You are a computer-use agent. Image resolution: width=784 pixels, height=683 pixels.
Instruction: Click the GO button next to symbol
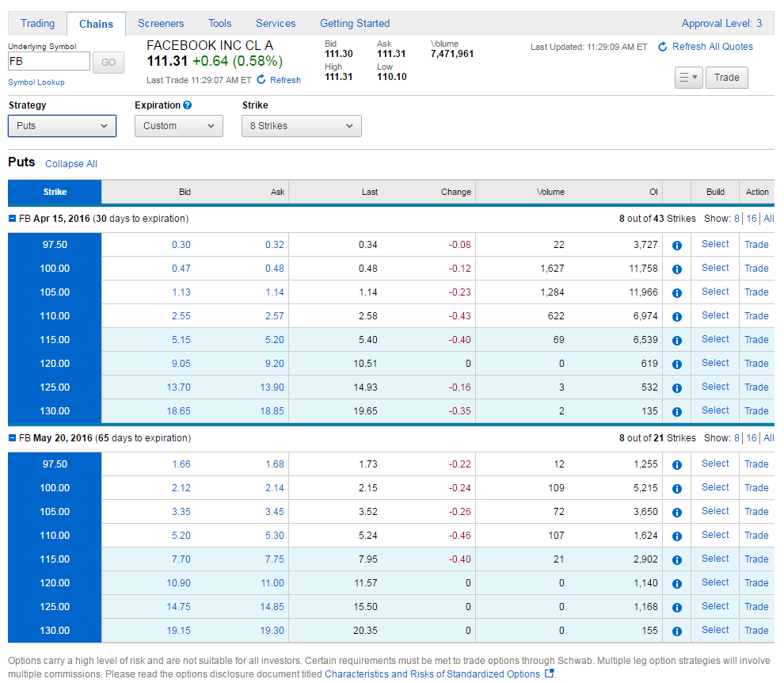(x=108, y=62)
